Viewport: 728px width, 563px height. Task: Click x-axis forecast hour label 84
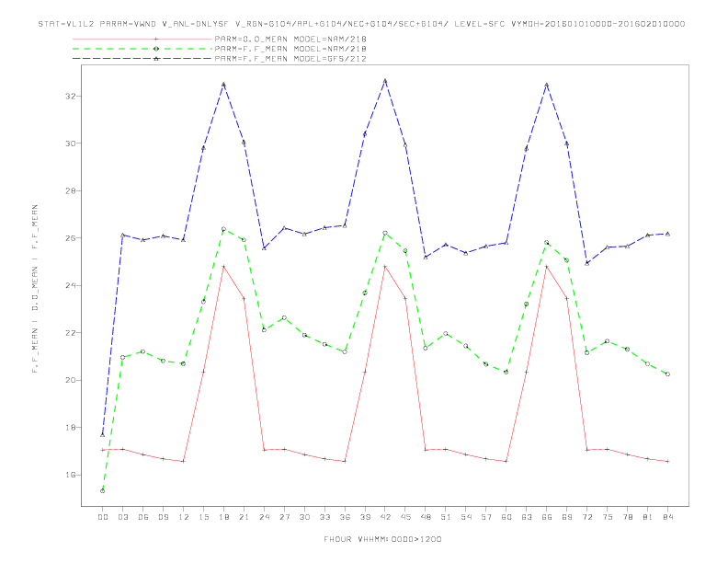(667, 517)
